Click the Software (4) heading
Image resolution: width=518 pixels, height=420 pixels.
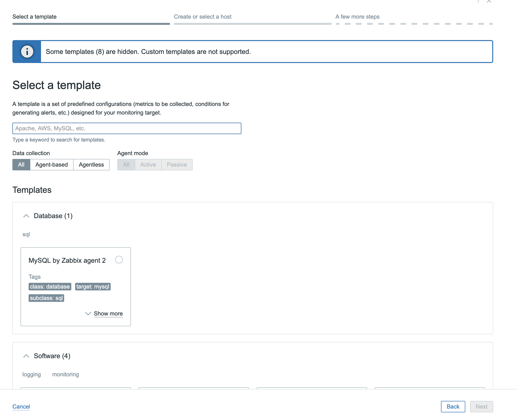pyautogui.click(x=52, y=356)
